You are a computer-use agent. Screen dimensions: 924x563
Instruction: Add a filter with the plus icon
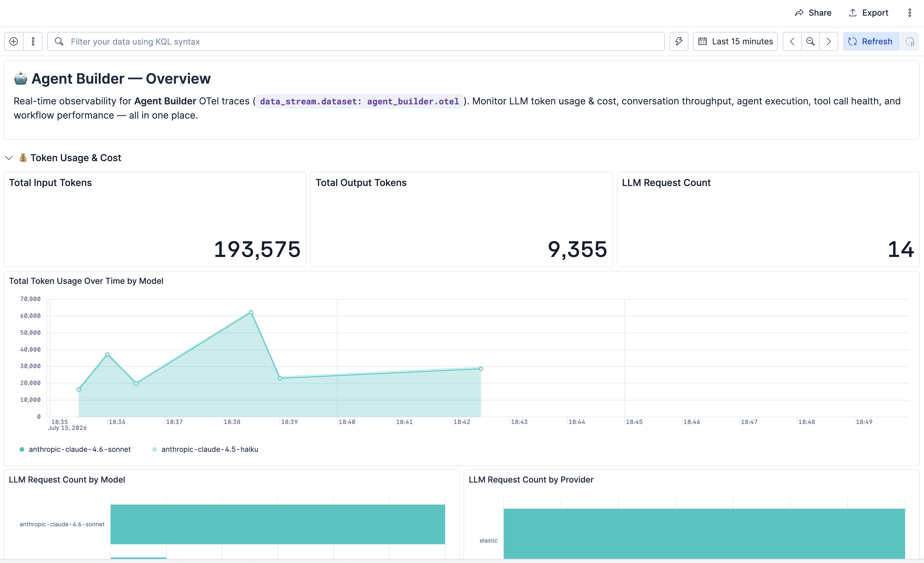click(14, 41)
